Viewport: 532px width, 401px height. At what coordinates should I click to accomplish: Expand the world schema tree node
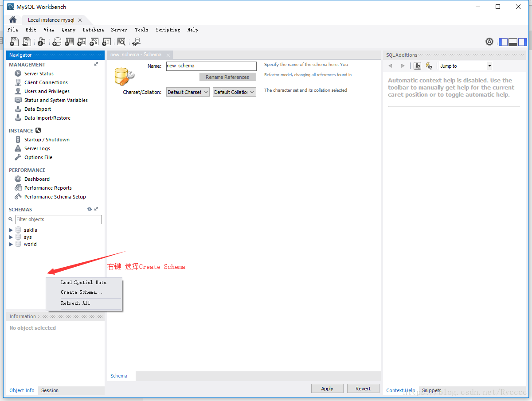(x=11, y=244)
